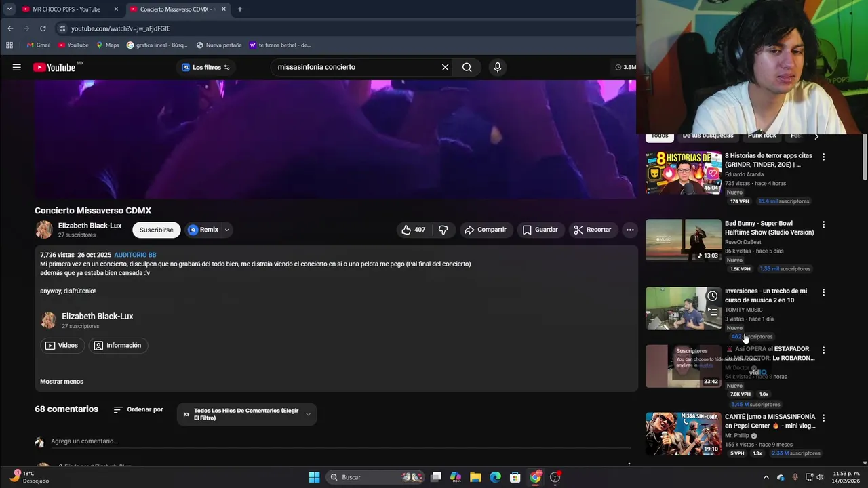Like the video (407 likes)
Viewport: 868px width, 488px height.
414,230
